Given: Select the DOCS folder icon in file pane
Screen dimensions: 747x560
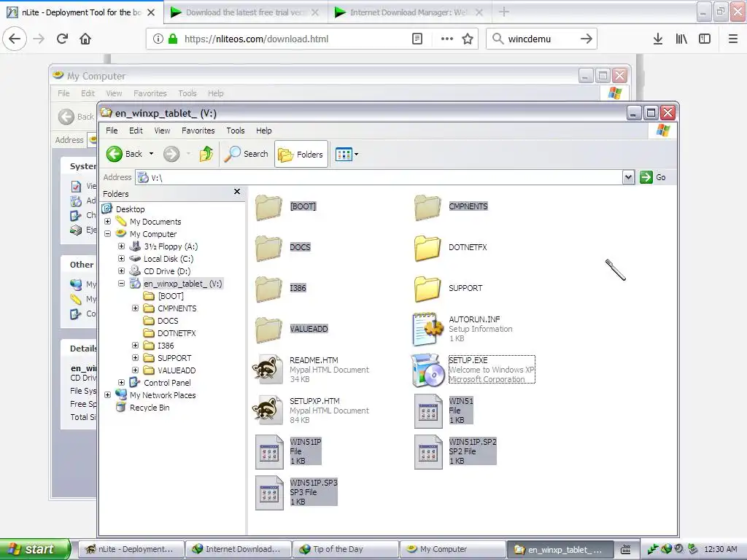Looking at the screenshot, I should click(x=268, y=248).
